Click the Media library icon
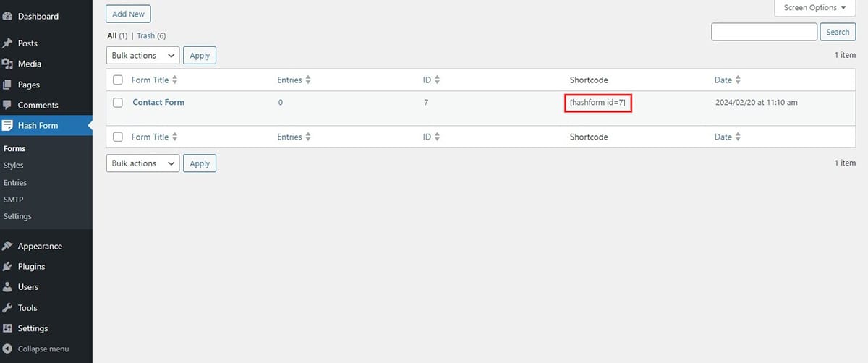868x363 pixels. [x=7, y=64]
